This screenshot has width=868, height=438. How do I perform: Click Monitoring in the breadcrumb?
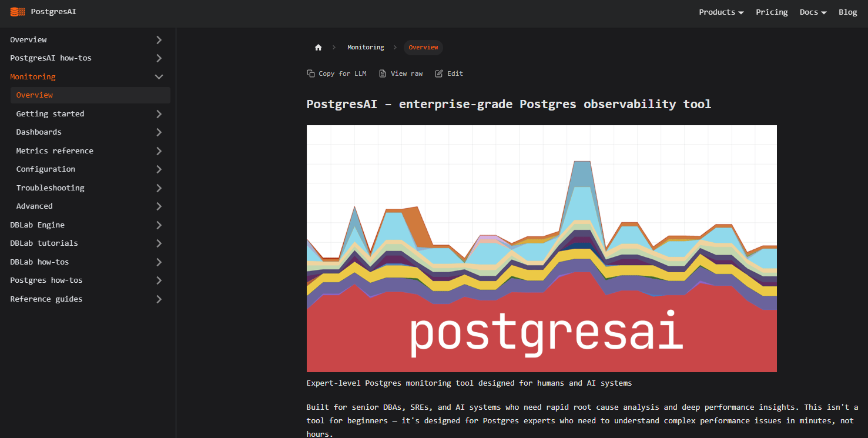click(366, 48)
